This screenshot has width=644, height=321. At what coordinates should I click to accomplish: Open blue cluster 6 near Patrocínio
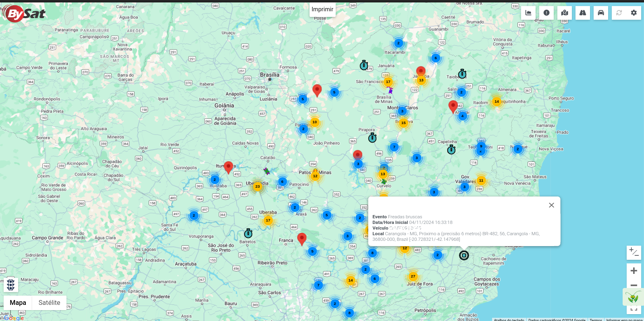(x=283, y=182)
